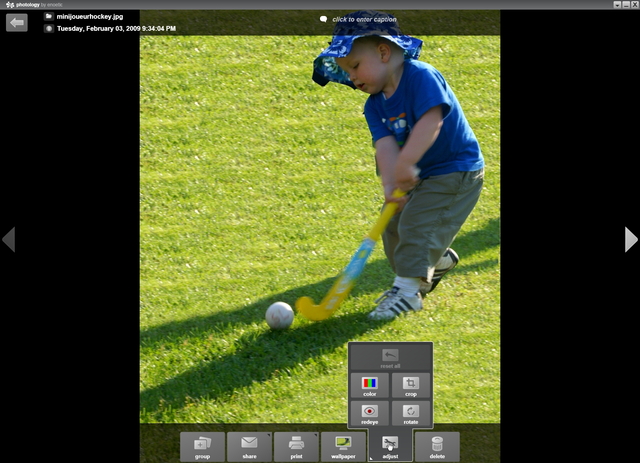
Task: Advance to the next photo
Action: pyautogui.click(x=630, y=239)
